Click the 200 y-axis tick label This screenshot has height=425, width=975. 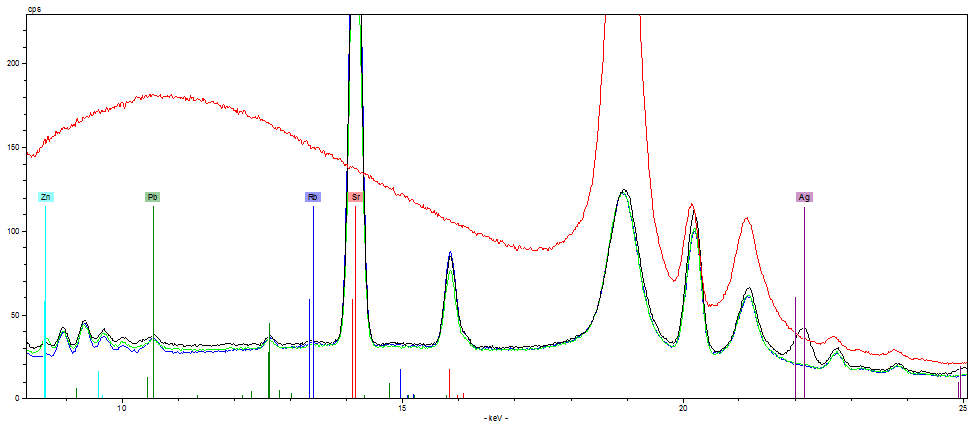[15, 63]
